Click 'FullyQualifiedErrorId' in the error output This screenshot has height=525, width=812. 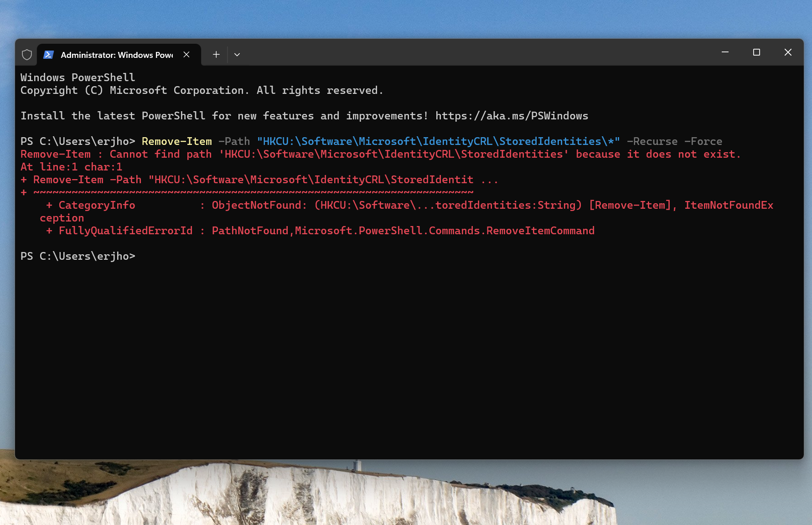click(126, 231)
